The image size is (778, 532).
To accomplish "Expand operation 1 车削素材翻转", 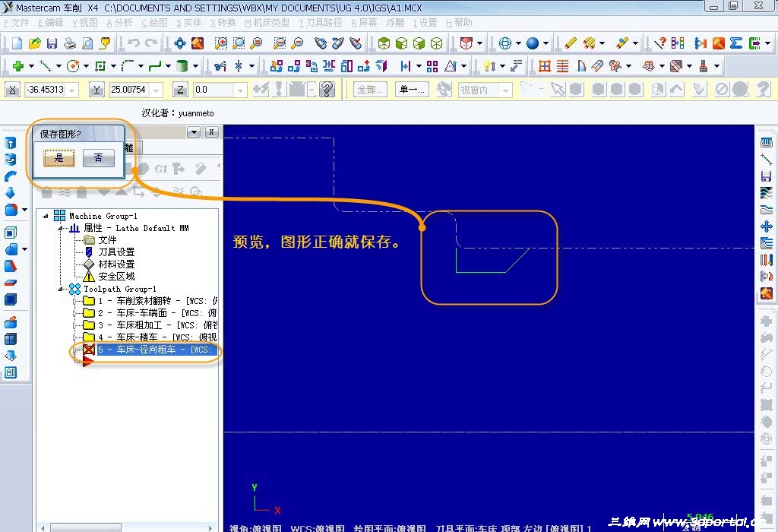I will coord(75,301).
